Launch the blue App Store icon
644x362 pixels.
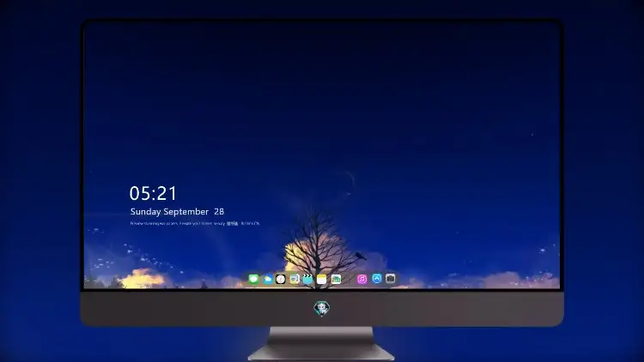click(x=377, y=279)
